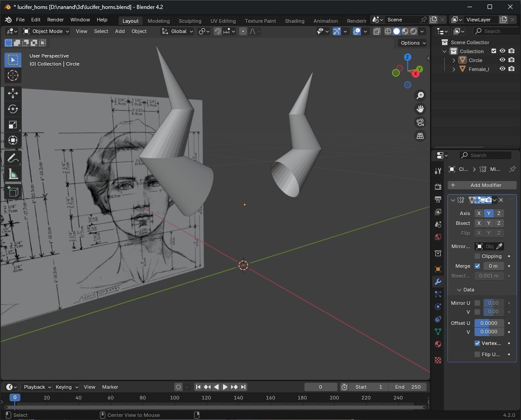Open the Modifiers properties tab
Screen dimensions: 521x420
pyautogui.click(x=438, y=282)
